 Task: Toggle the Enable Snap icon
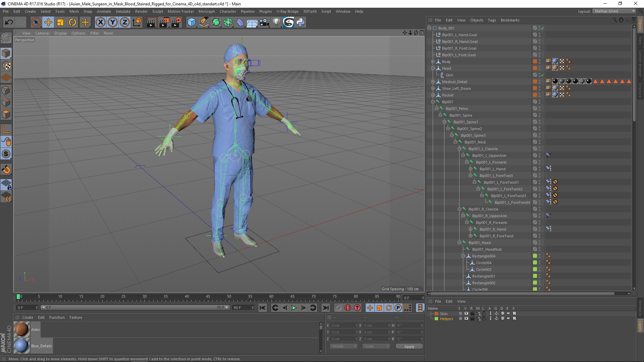coord(6,170)
